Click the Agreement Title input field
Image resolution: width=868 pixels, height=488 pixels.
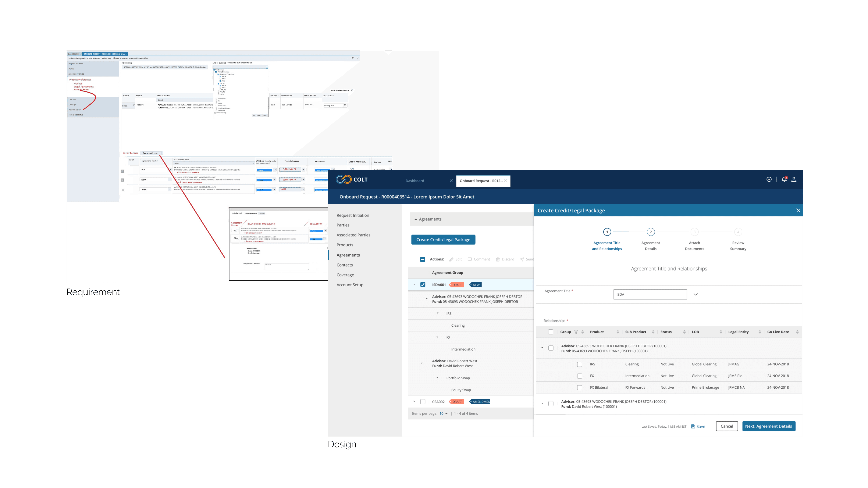point(650,294)
